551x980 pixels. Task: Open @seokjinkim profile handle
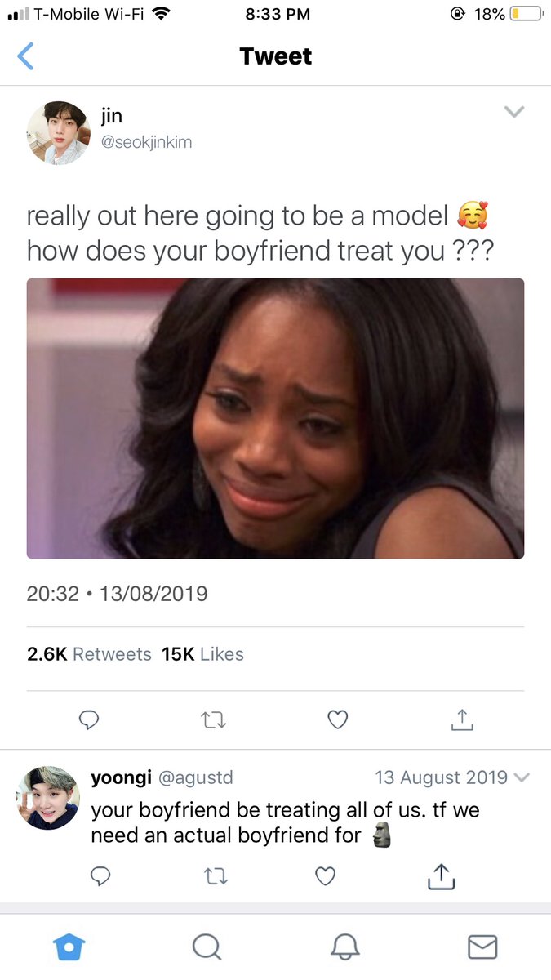[x=146, y=142]
